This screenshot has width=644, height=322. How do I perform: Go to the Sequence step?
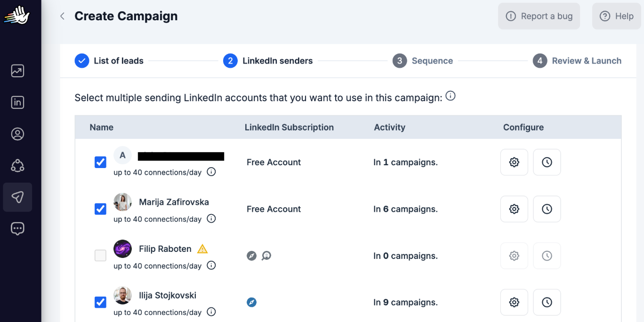pos(423,61)
